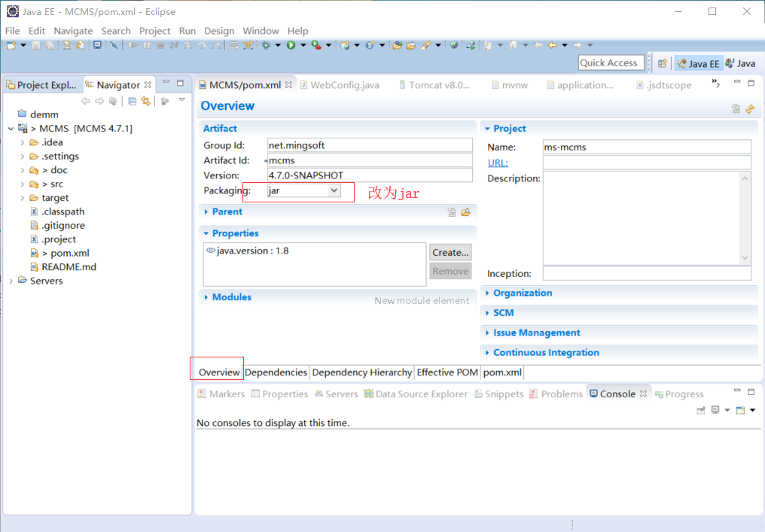
Task: Click the URL link in Project section
Action: tap(498, 163)
